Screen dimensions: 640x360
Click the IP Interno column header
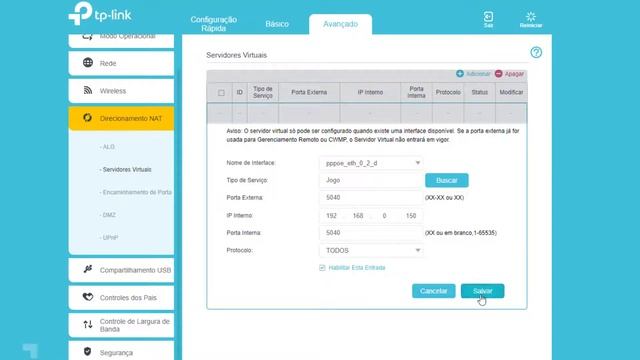pos(370,92)
